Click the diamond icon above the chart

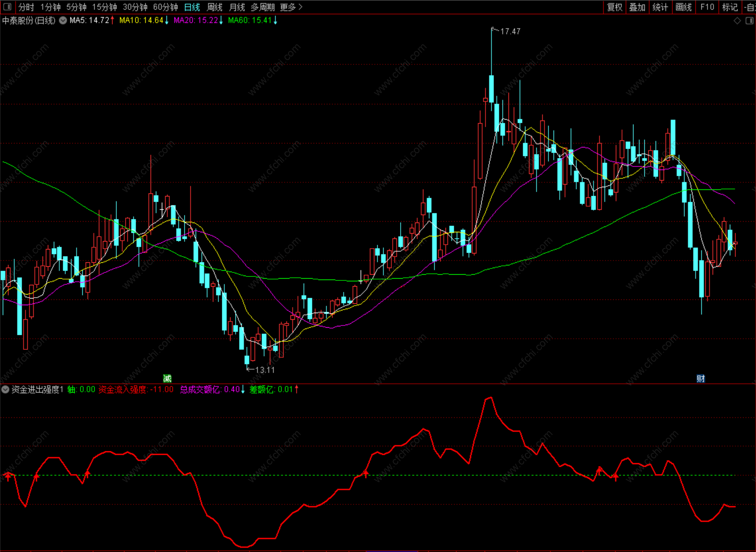737,21
